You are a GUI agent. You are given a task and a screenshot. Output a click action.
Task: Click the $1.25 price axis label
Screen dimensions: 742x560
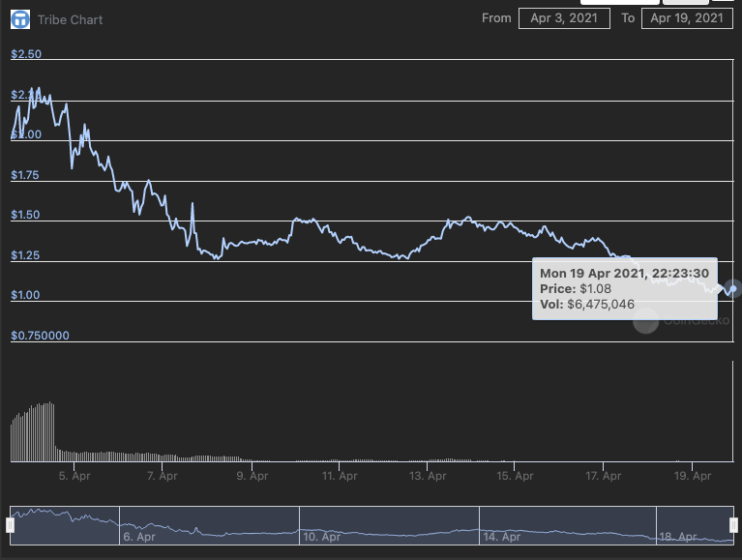tap(25, 255)
